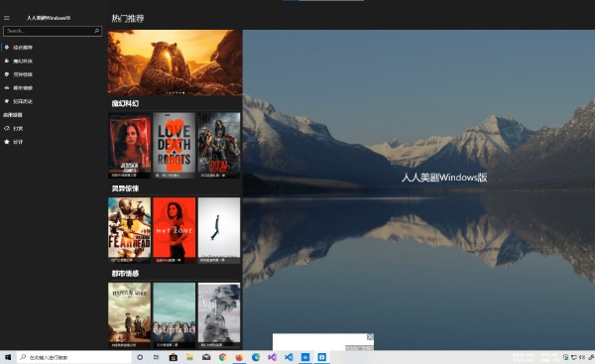
Task: Open The Hot Zone poster
Action: click(x=175, y=230)
